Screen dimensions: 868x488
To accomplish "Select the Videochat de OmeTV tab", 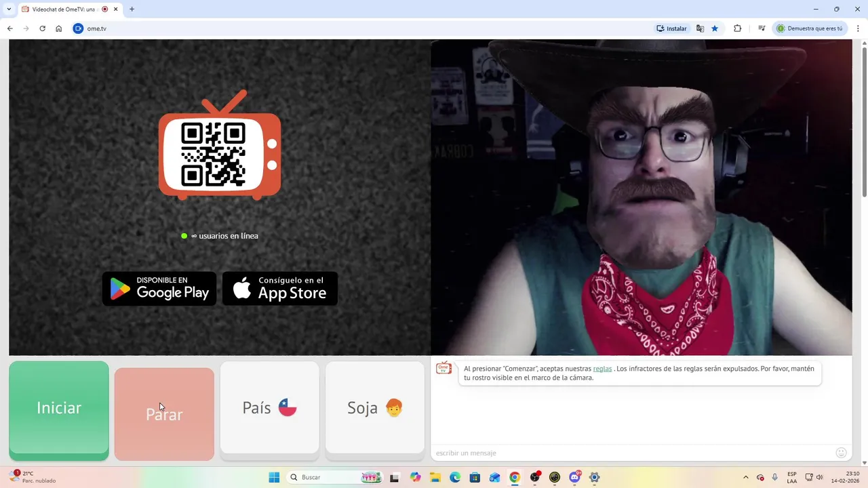I will pos(70,9).
